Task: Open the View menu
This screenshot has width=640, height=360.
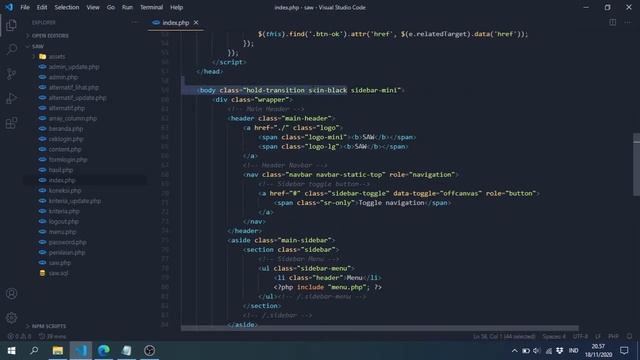Action: point(93,7)
